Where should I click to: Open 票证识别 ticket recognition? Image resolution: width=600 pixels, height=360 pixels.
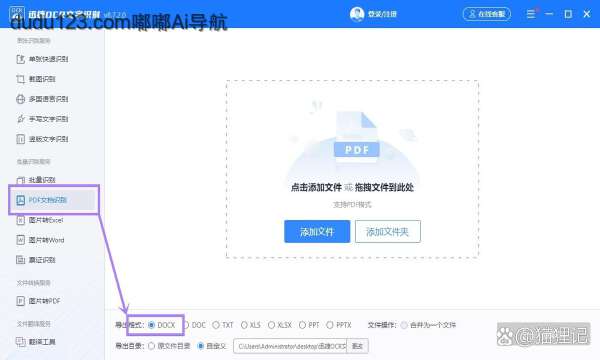coord(36,260)
